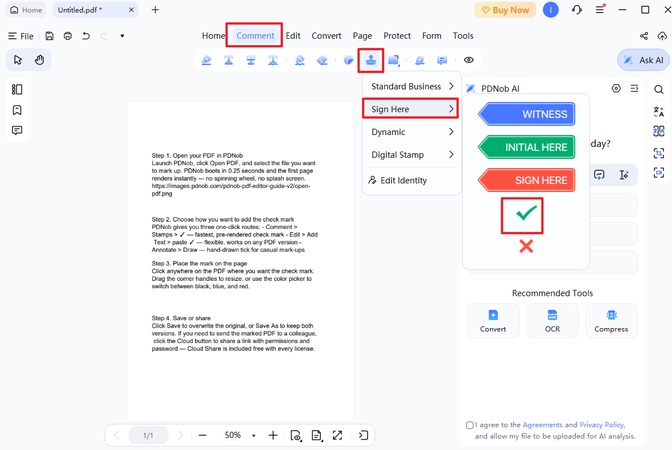Open the thumbnails panel in left sidebar
Image resolution: width=672 pixels, height=450 pixels.
[x=17, y=90]
